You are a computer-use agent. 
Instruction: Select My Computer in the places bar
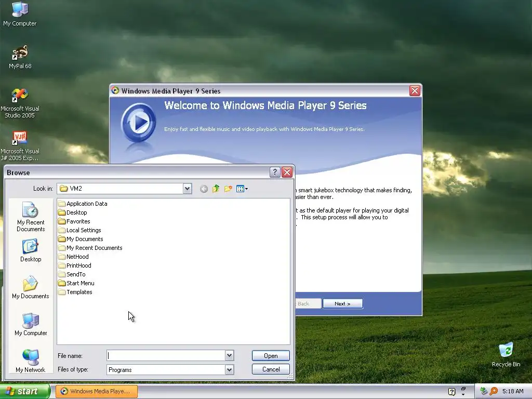click(31, 324)
